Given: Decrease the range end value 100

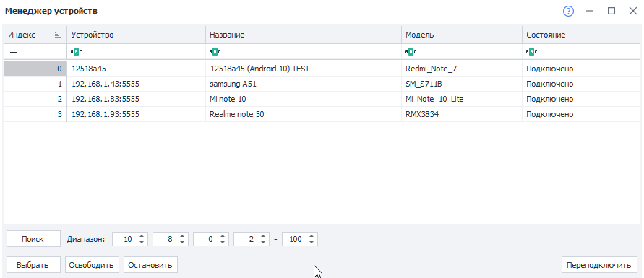Looking at the screenshot, I should (x=312, y=242).
